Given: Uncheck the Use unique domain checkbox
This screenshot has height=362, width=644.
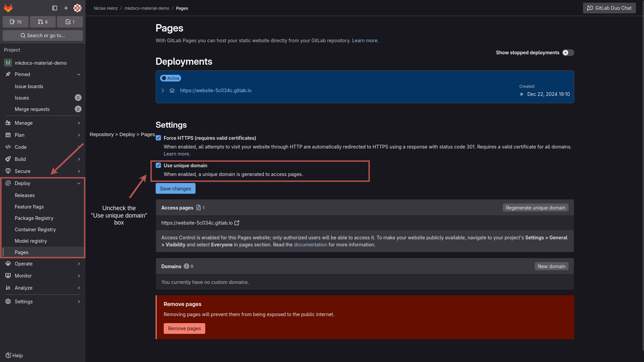Looking at the screenshot, I should 158,166.
